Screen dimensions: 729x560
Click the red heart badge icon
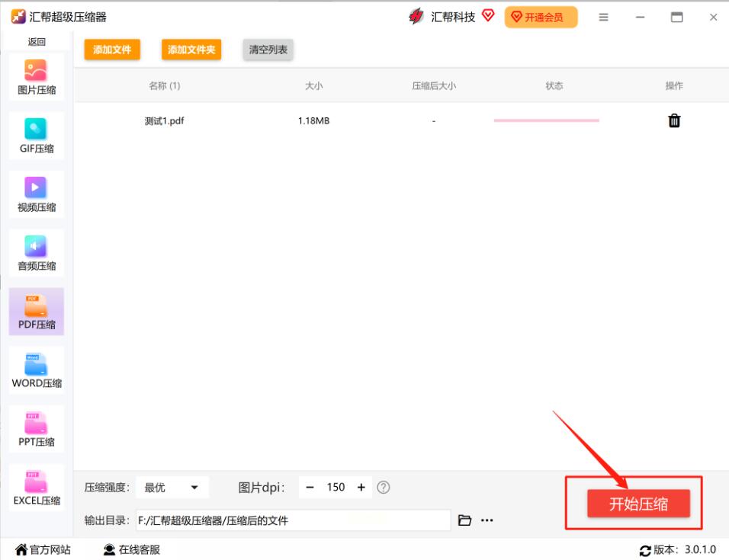click(488, 15)
